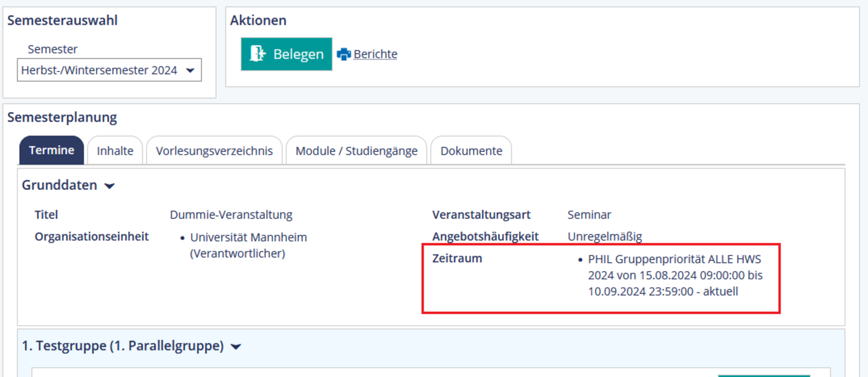The height and width of the screenshot is (377, 868).
Task: Click the Organisationseinheit label
Action: click(x=92, y=237)
